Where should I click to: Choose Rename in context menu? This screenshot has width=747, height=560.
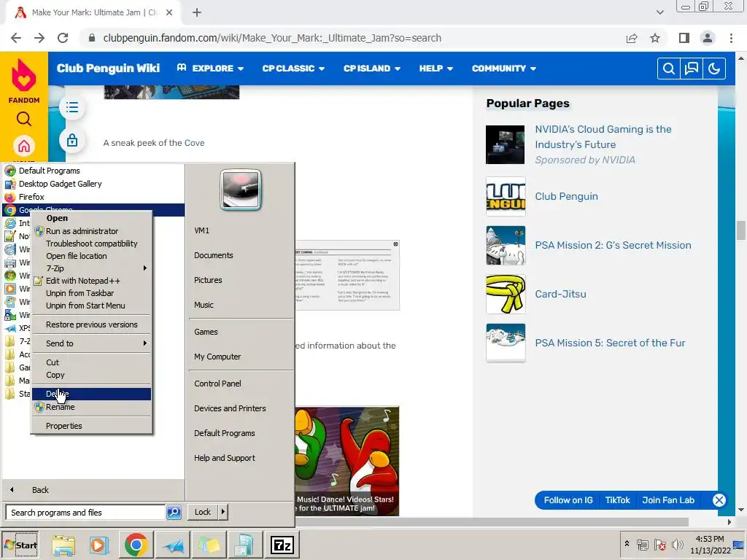click(91, 407)
